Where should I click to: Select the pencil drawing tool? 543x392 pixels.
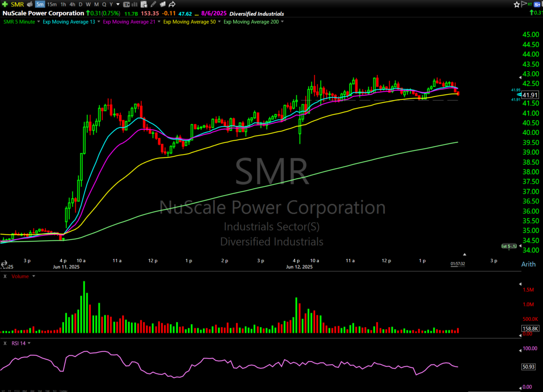click(x=153, y=4)
